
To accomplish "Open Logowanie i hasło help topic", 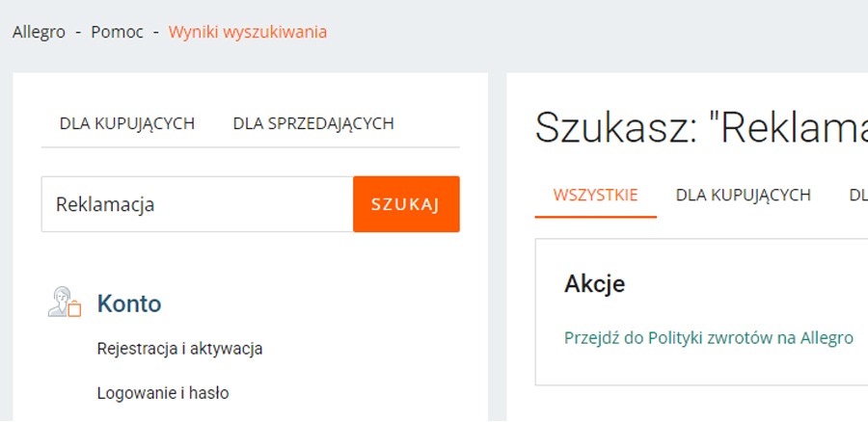I will pos(163,393).
